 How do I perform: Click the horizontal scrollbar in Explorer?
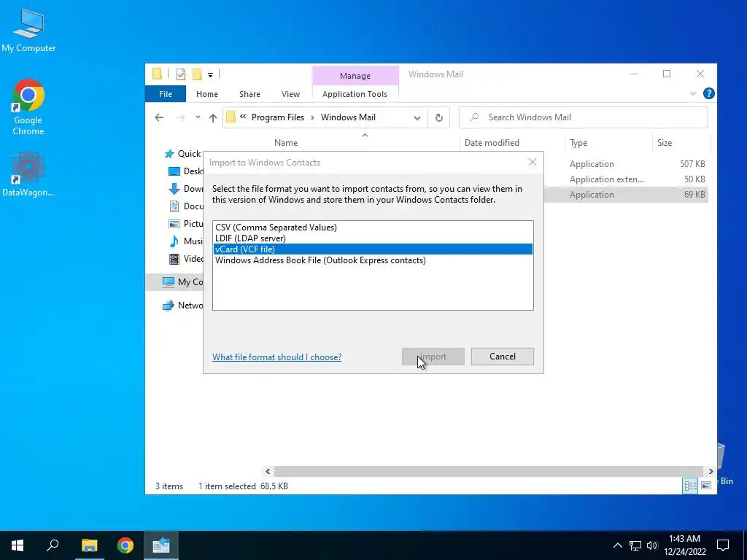coord(489,472)
